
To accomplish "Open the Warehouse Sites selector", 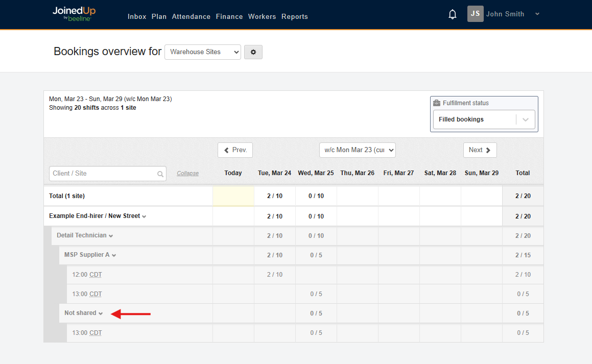I will click(202, 52).
